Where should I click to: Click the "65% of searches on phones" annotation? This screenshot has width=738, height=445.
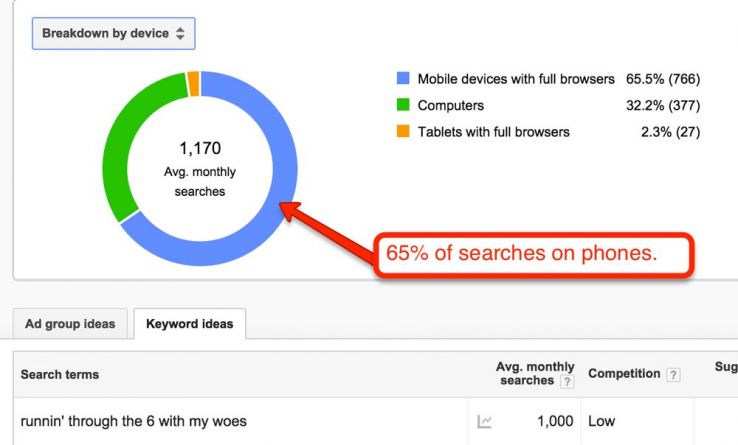pyautogui.click(x=521, y=254)
